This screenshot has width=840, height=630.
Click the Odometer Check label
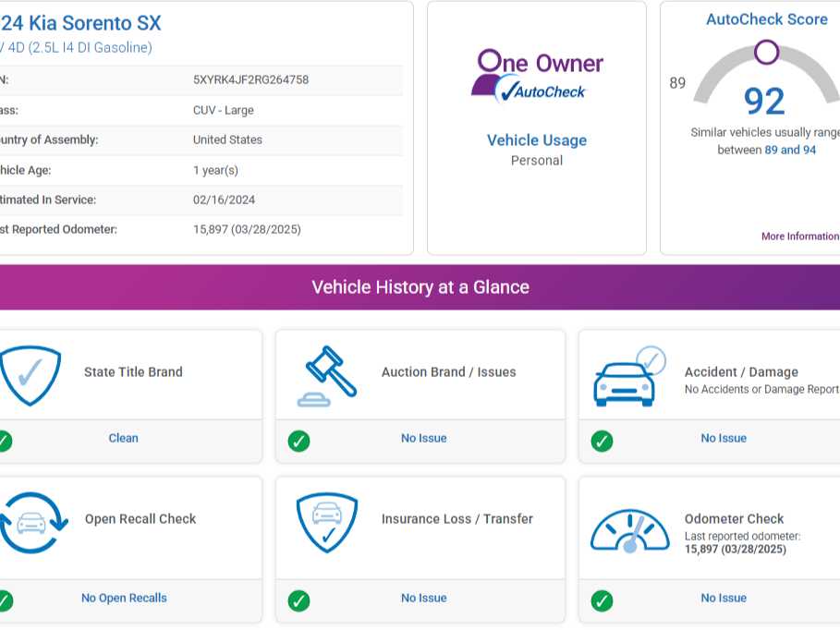(x=735, y=518)
